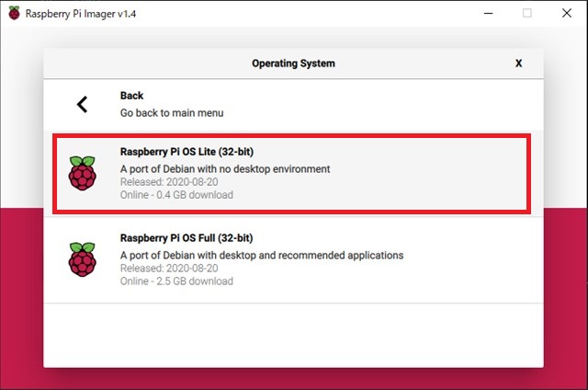This screenshot has height=390, width=588.
Task: Click the back chevron arrow icon
Action: (x=82, y=104)
